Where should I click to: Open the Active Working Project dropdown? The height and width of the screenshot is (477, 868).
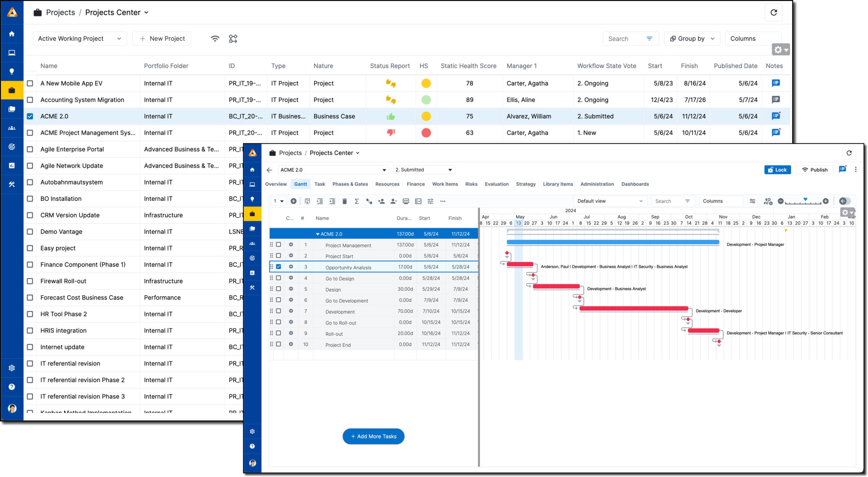click(x=79, y=39)
